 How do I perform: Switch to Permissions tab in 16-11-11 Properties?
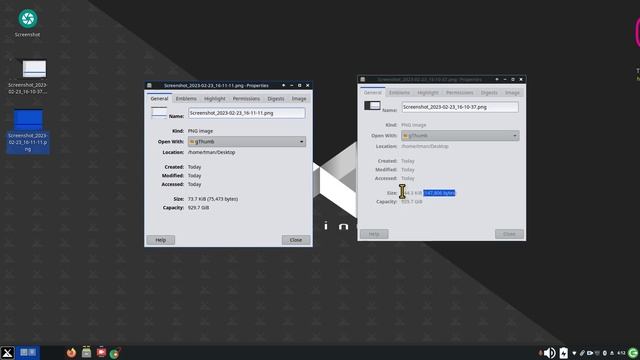coord(246,99)
